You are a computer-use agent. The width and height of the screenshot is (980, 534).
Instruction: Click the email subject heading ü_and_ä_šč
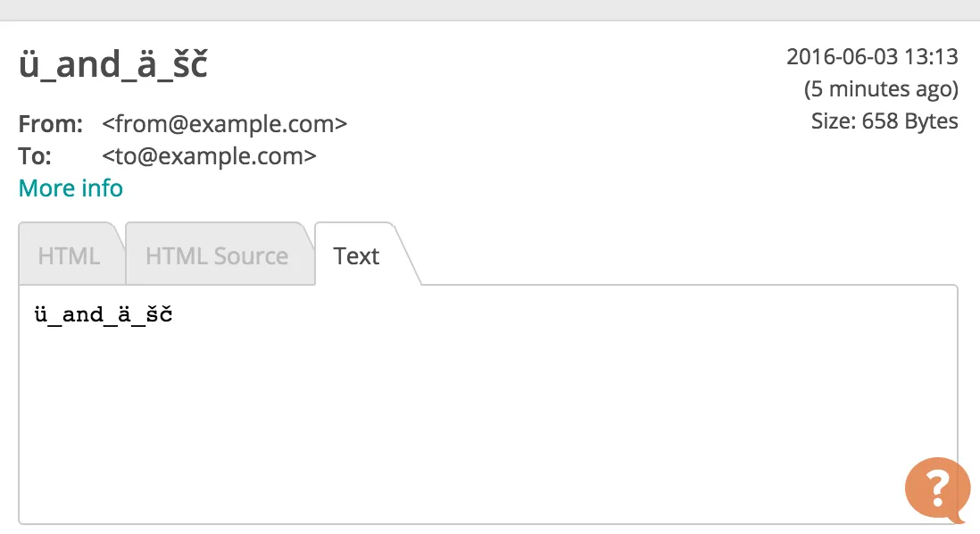(x=113, y=66)
